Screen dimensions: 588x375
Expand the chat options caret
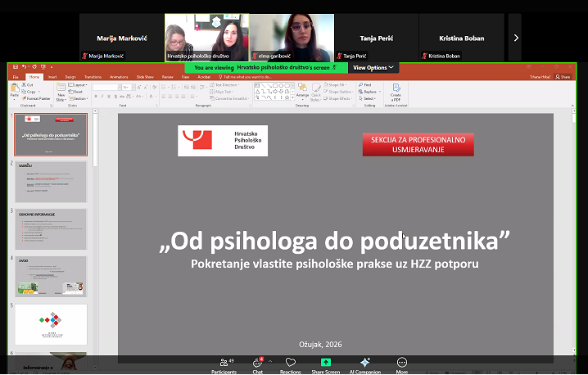pyautogui.click(x=270, y=361)
